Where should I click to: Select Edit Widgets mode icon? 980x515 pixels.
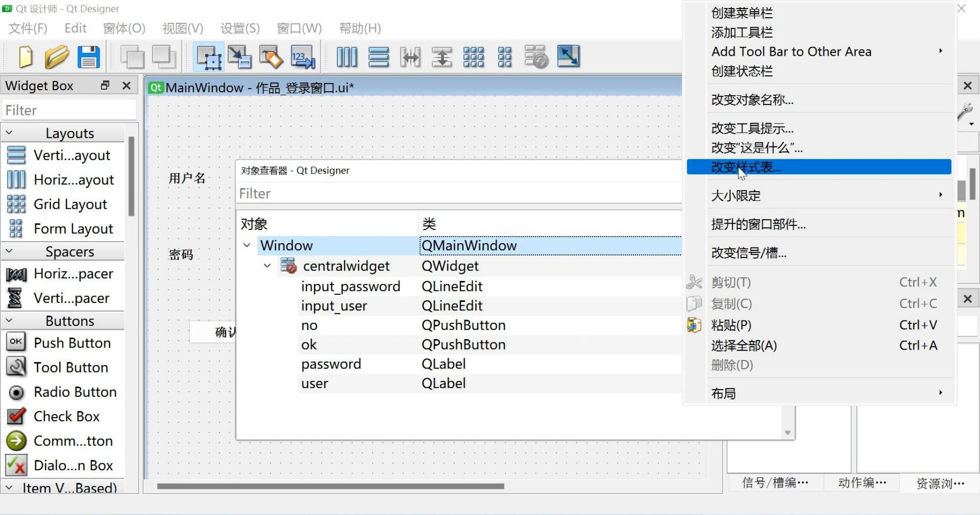209,57
